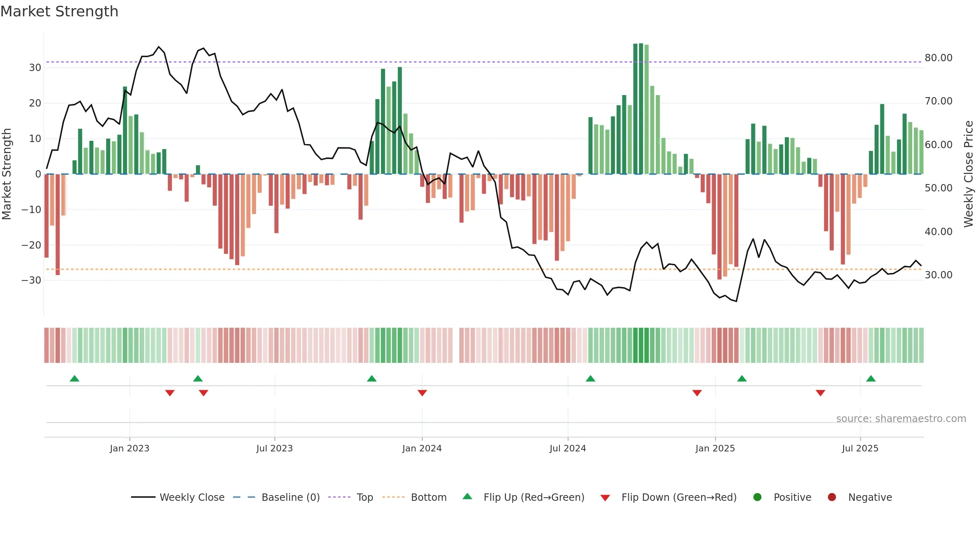Click the Jan 2023 axis label
980x551 pixels.
pos(129,448)
